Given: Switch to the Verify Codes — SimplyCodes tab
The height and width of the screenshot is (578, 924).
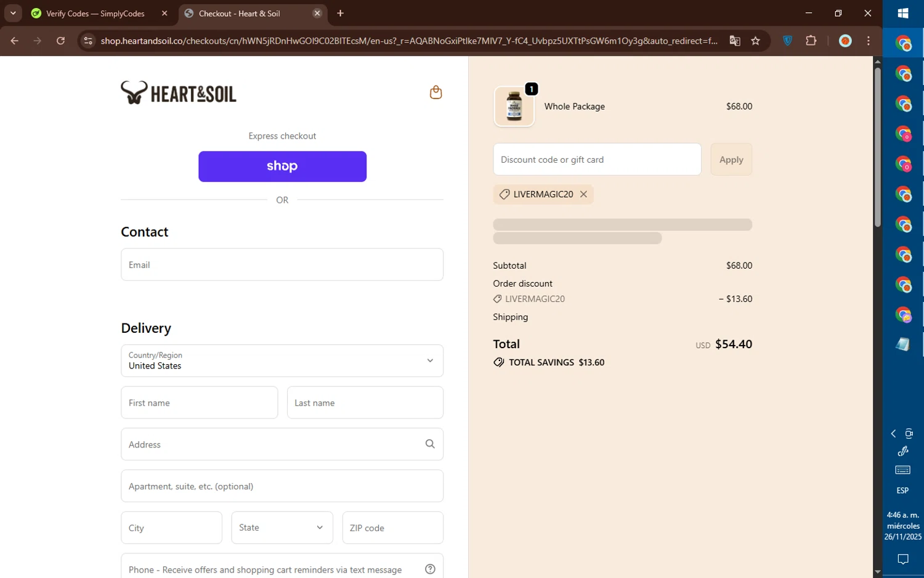Looking at the screenshot, I should 95,13.
